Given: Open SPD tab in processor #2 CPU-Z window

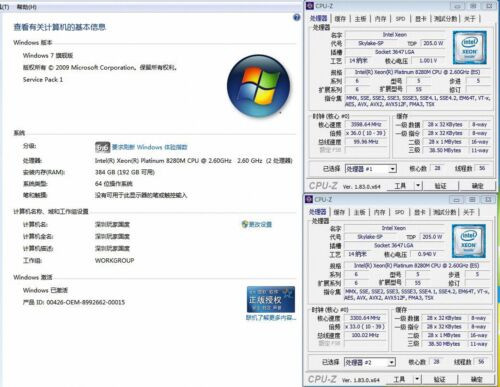Looking at the screenshot, I should click(x=399, y=212).
